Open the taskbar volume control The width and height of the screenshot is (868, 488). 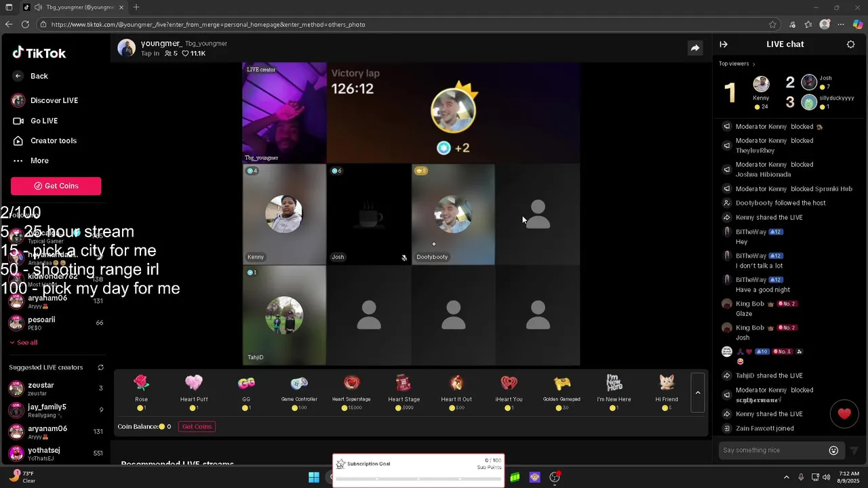coord(826,477)
